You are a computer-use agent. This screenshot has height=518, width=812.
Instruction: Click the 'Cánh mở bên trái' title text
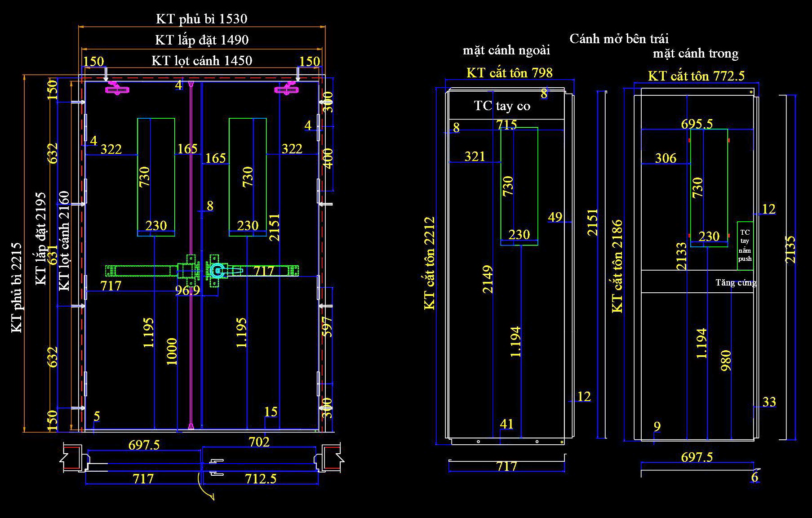pos(619,39)
